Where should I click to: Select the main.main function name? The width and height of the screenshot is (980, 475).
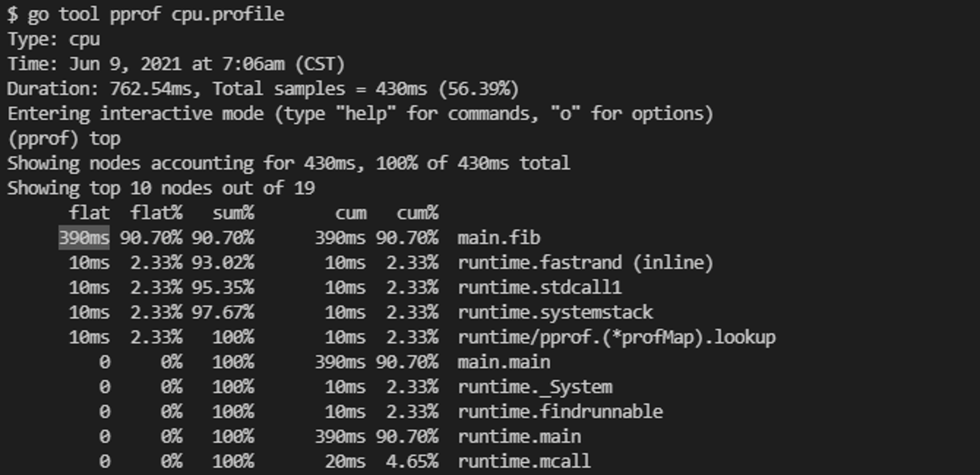pyautogui.click(x=504, y=362)
